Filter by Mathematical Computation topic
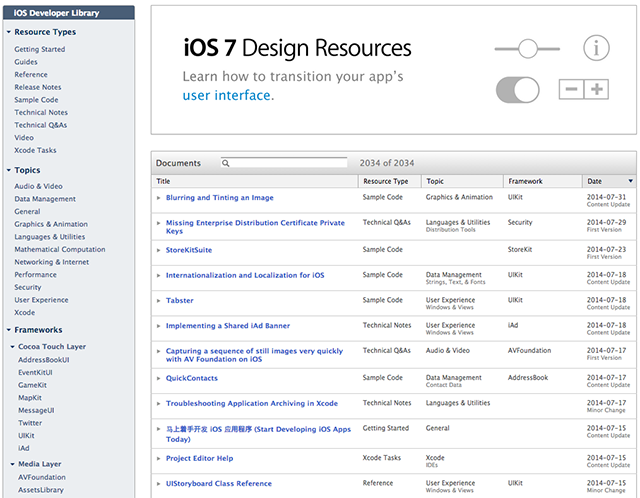The image size is (640, 498). click(x=60, y=249)
